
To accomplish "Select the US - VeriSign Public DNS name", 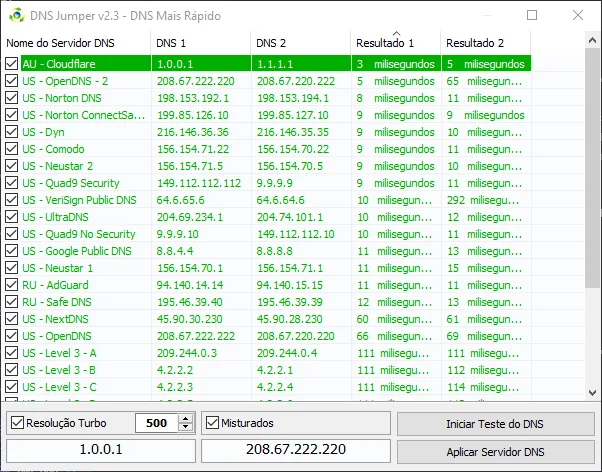I will tap(79, 200).
